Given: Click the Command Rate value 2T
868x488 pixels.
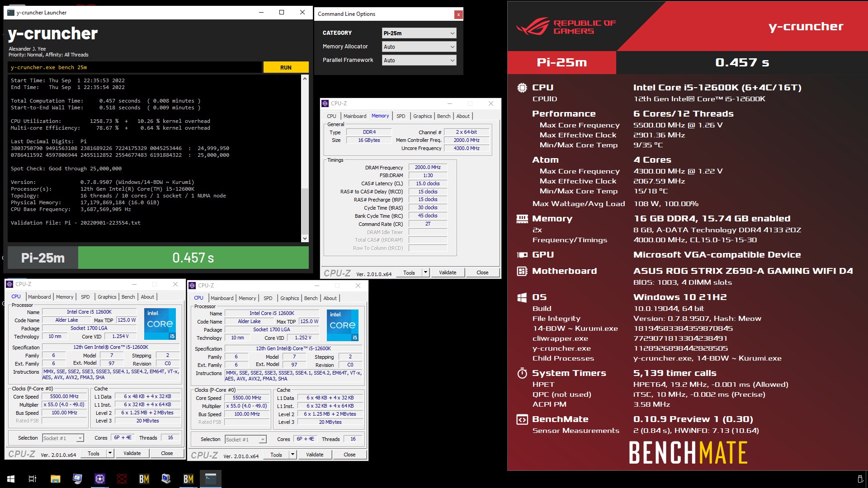Looking at the screenshot, I should click(x=428, y=224).
